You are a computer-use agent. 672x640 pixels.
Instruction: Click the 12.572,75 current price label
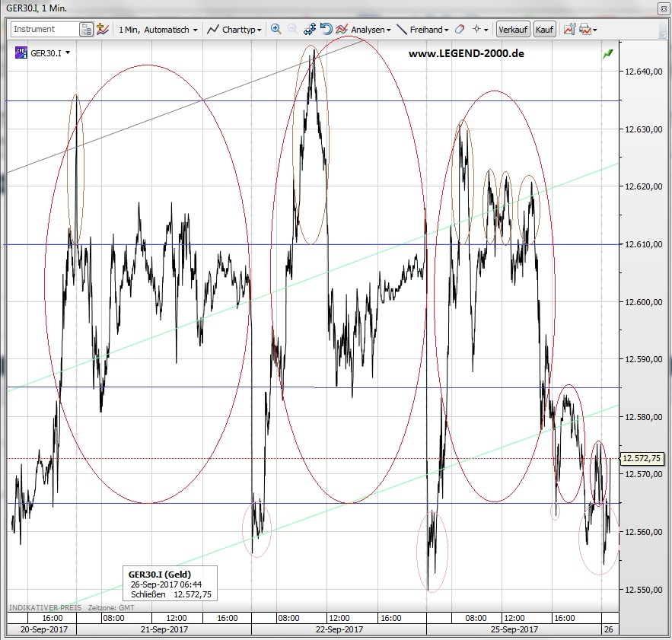pos(642,458)
